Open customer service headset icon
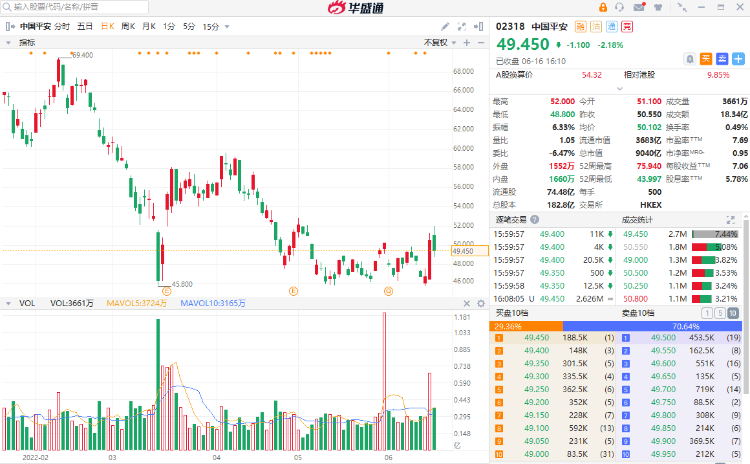 [x=619, y=7]
